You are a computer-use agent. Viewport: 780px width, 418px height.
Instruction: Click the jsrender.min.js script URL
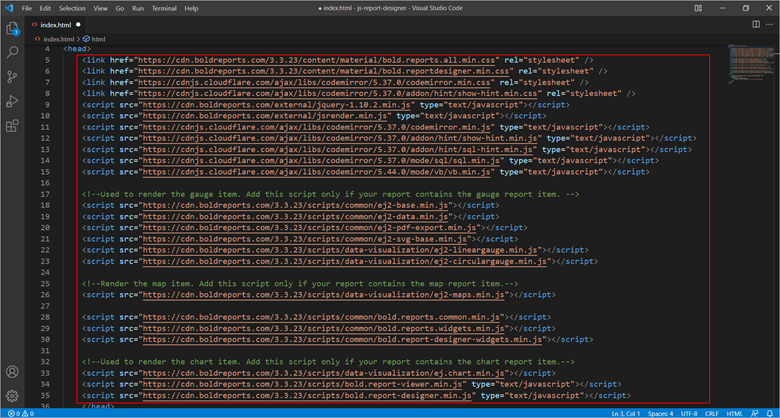point(265,116)
